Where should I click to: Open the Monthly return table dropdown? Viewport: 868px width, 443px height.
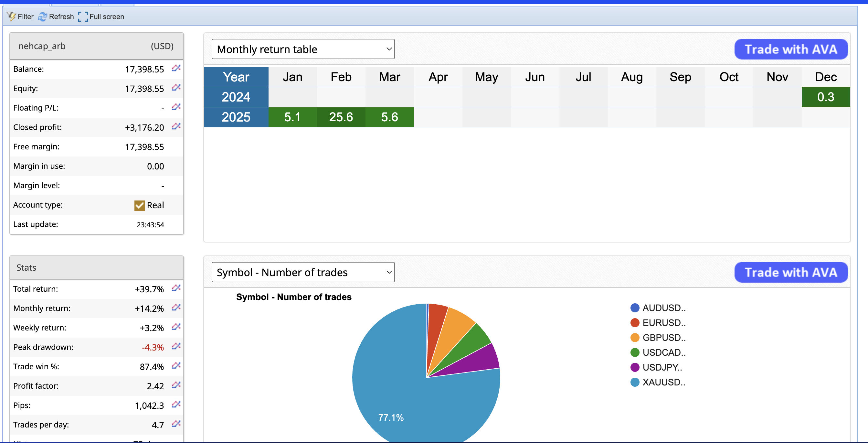[303, 49]
